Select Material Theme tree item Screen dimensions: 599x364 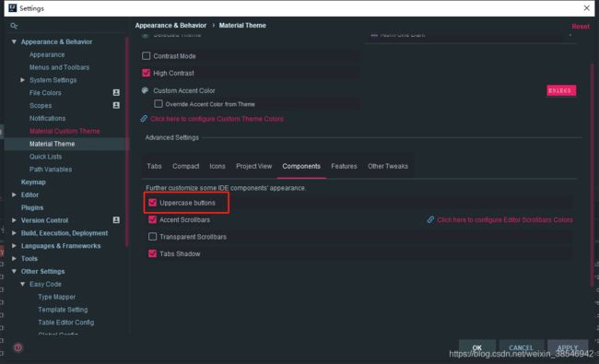[x=52, y=144]
